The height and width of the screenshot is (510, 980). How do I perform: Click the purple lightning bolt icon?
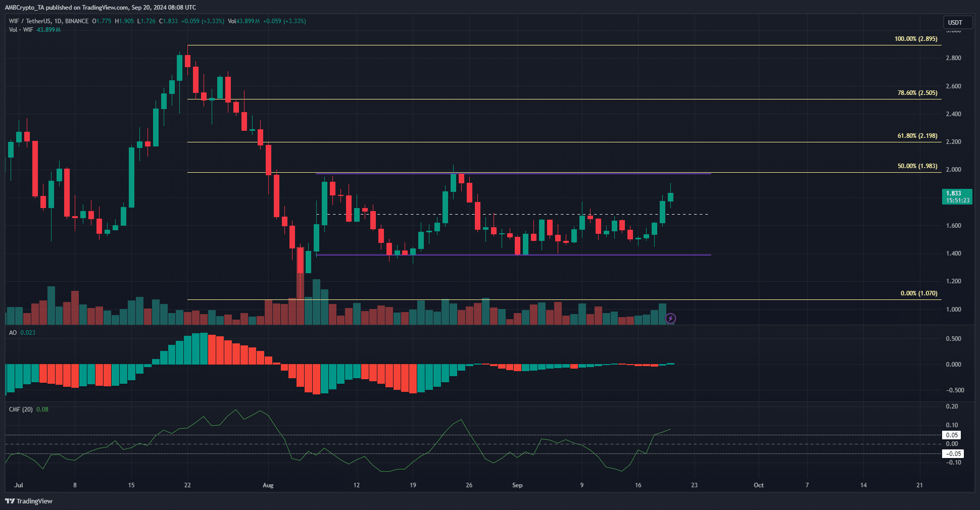click(670, 318)
